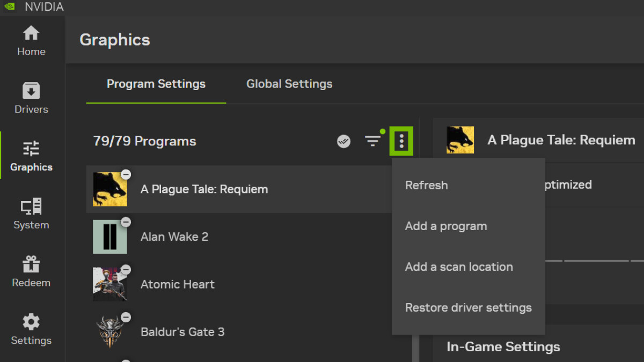Switch to the Global Settings tab

[x=289, y=84]
